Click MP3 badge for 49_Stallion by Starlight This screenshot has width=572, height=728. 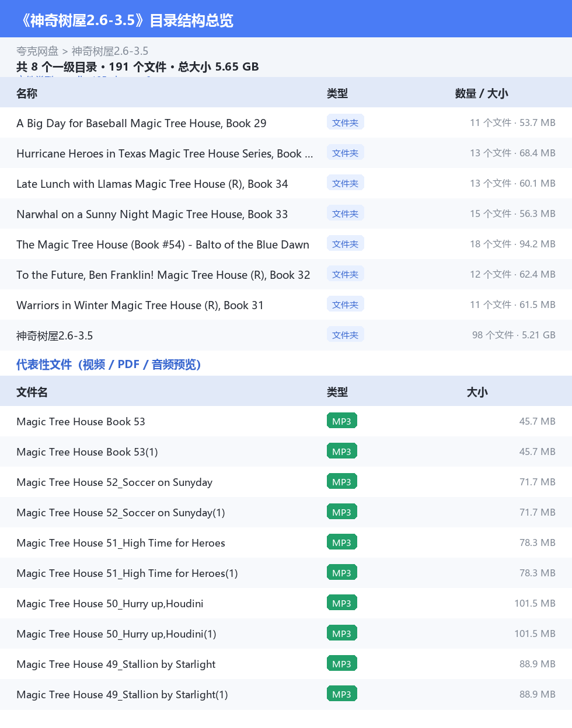pos(342,664)
